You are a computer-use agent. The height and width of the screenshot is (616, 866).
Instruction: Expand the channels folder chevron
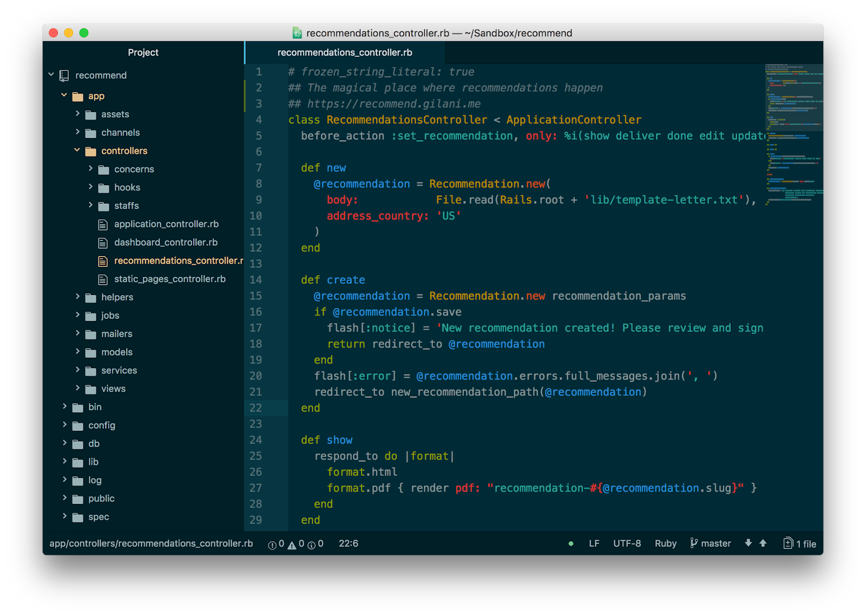click(77, 132)
